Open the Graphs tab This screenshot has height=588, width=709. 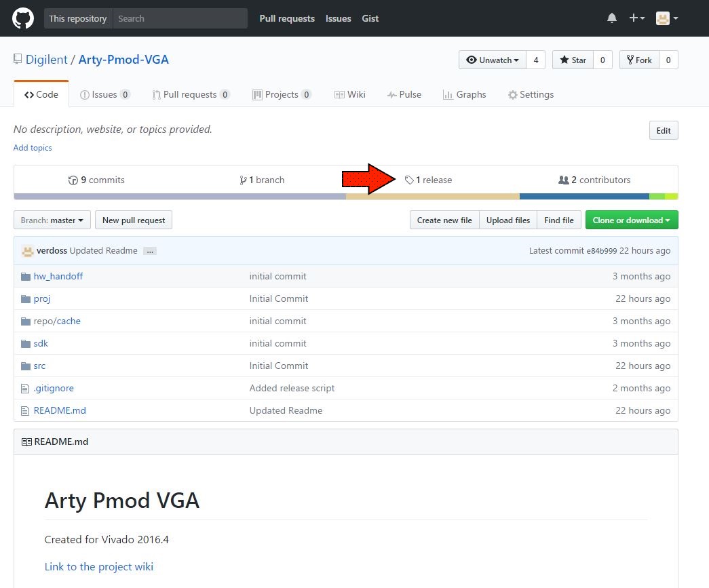pos(464,94)
